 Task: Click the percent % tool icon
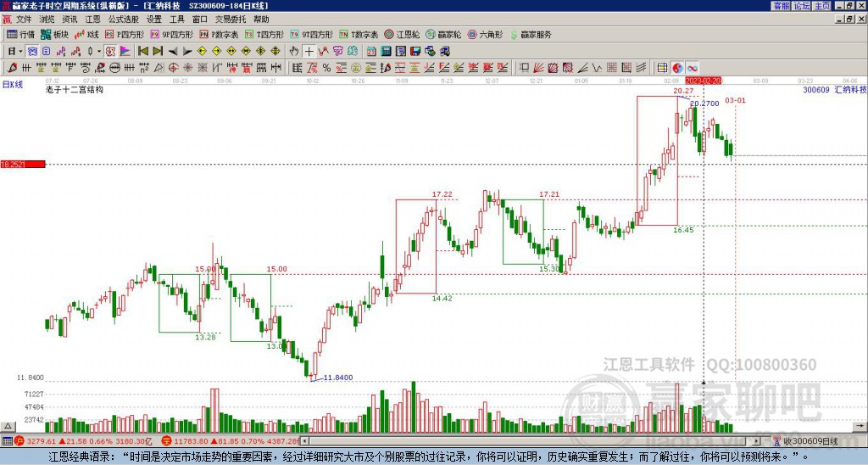click(326, 68)
